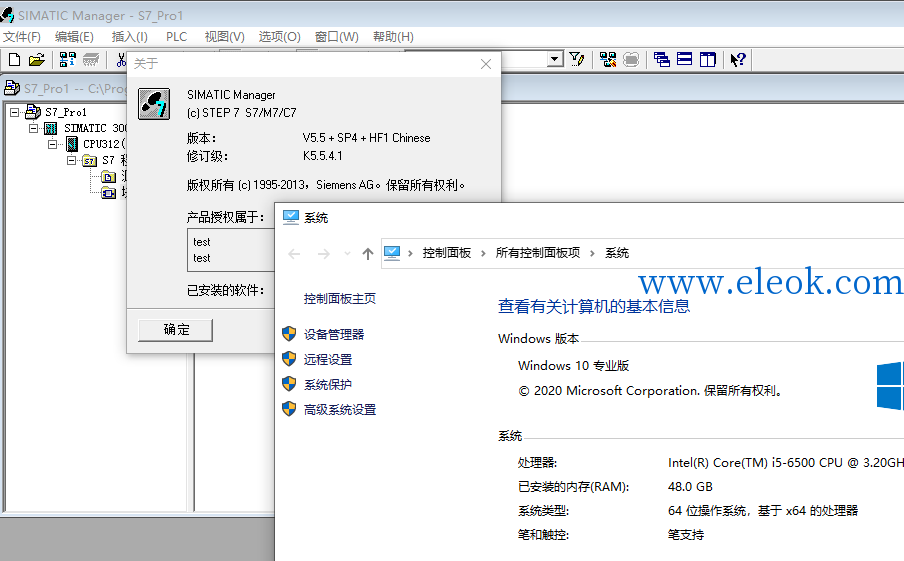Click the shield icon beside 高级系统设置
Image resolution: width=904 pixels, height=561 pixels.
289,409
